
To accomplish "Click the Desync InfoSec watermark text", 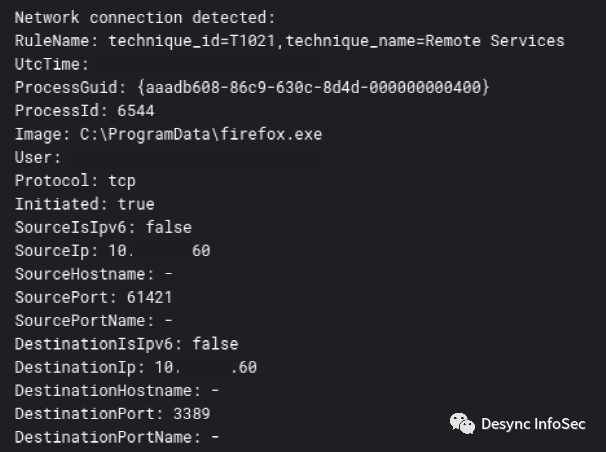I will click(x=533, y=424).
